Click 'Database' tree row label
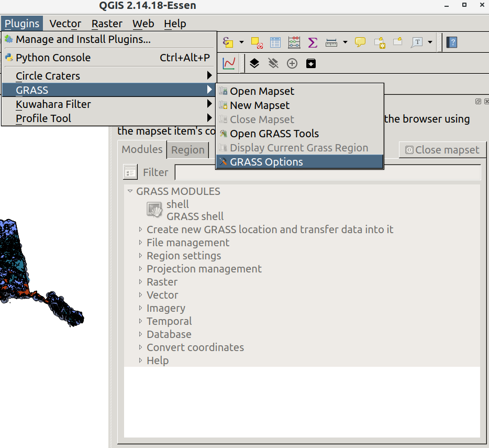The width and height of the screenshot is (489, 448). (169, 334)
